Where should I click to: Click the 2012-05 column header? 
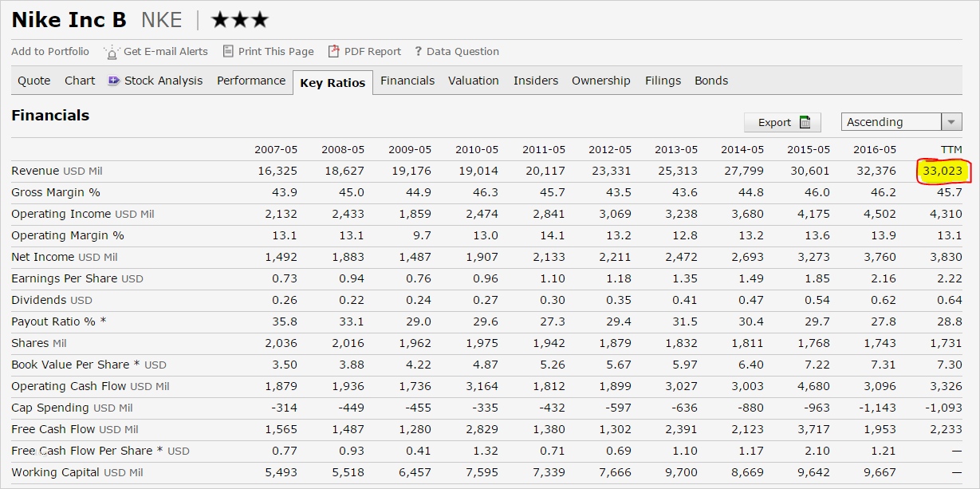(610, 149)
